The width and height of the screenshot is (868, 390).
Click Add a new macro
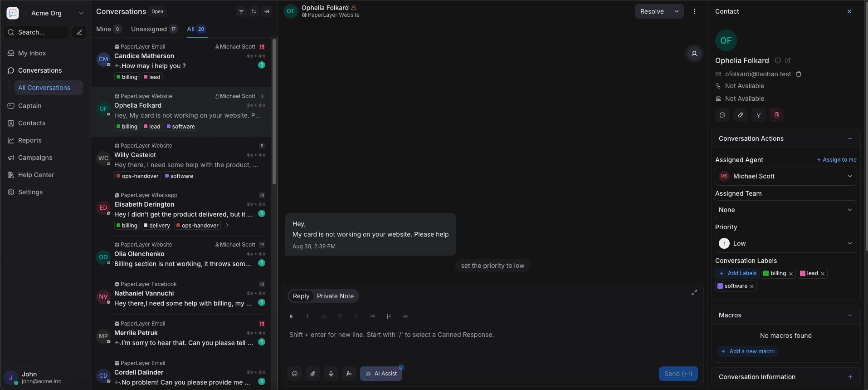coord(747,351)
